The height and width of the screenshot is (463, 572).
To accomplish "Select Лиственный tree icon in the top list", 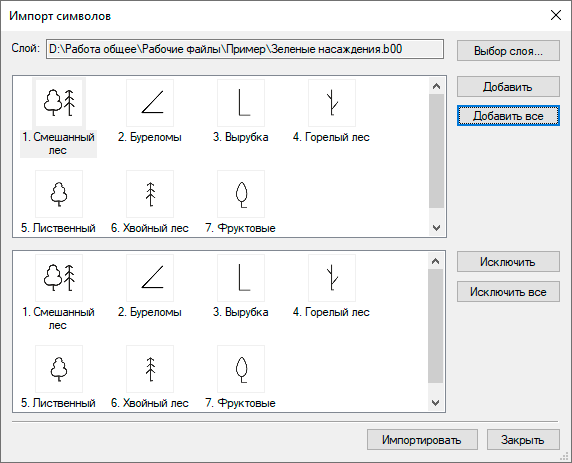I will [59, 194].
